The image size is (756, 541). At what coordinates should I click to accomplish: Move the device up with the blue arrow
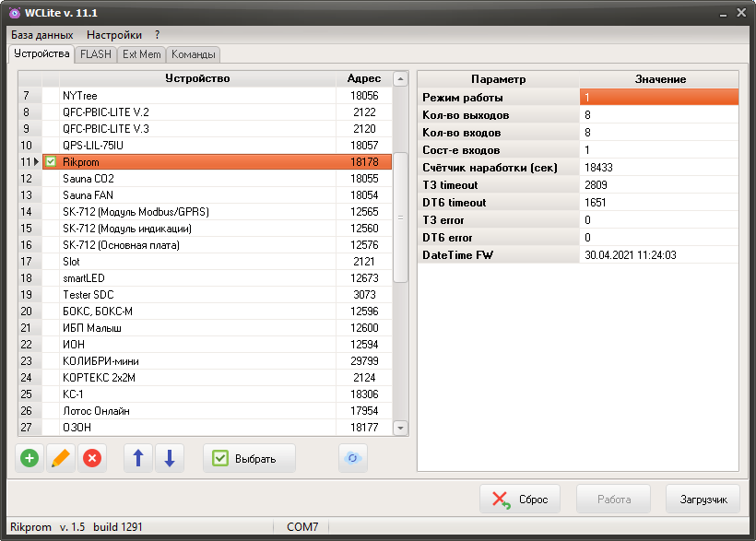138,458
